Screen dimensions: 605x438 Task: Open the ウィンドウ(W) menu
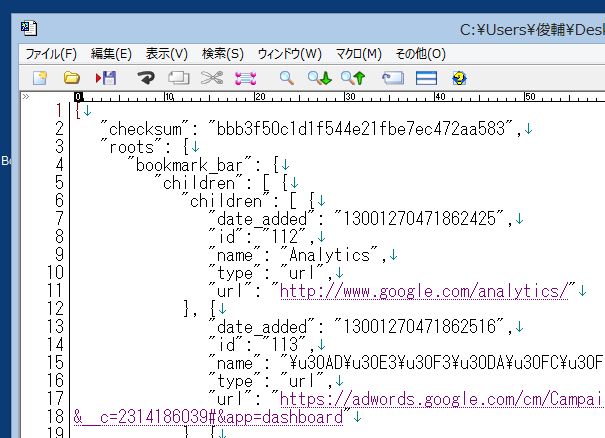pos(289,54)
